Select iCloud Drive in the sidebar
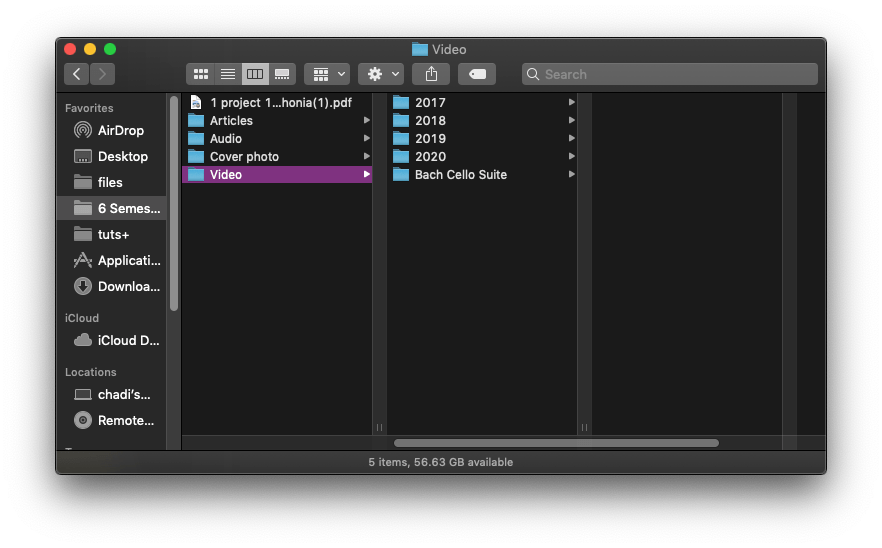Image resolution: width=882 pixels, height=548 pixels. click(x=128, y=340)
